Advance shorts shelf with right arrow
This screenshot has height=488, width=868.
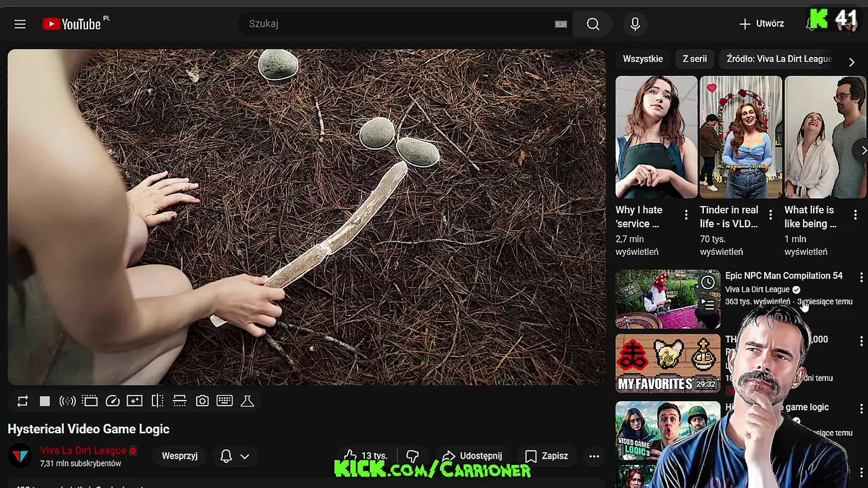(x=863, y=150)
